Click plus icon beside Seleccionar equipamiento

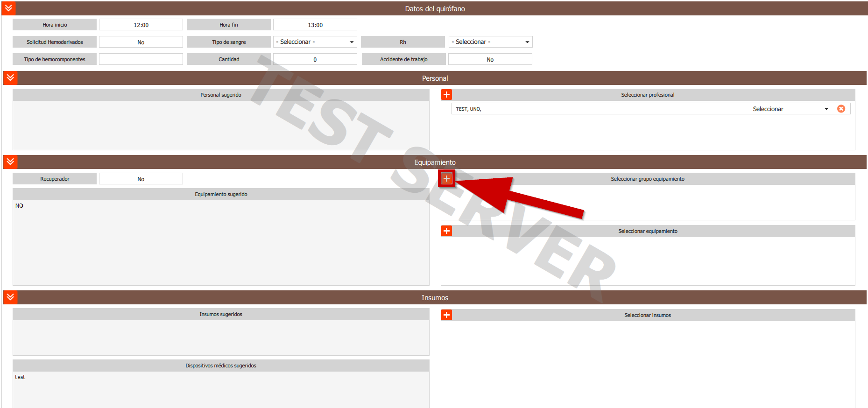click(x=446, y=231)
